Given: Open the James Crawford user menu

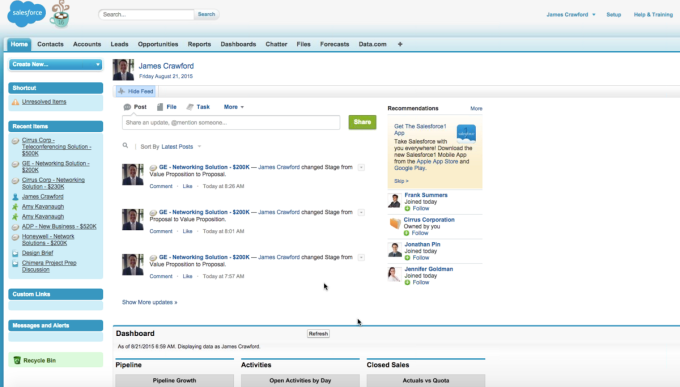Looking at the screenshot, I should (x=571, y=14).
